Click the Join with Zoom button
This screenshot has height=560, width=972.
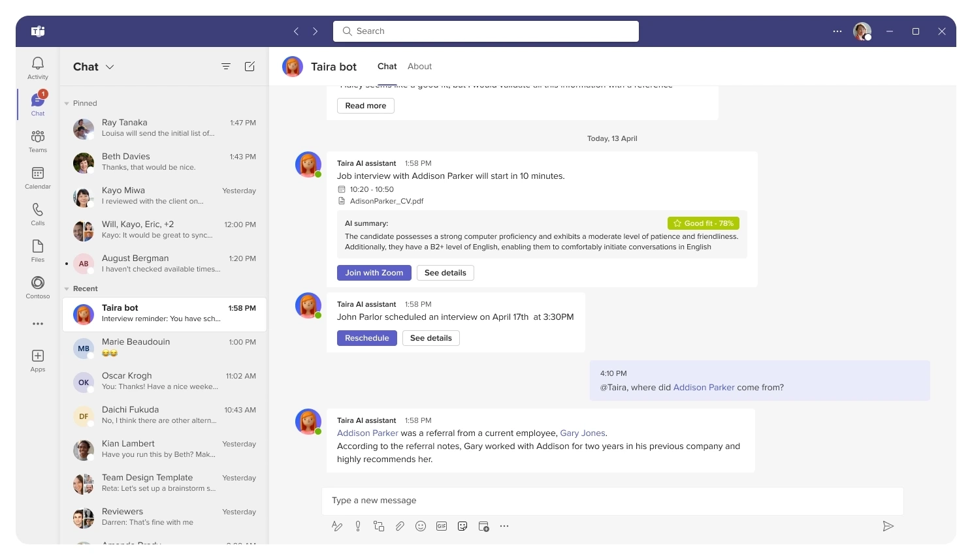[374, 273]
